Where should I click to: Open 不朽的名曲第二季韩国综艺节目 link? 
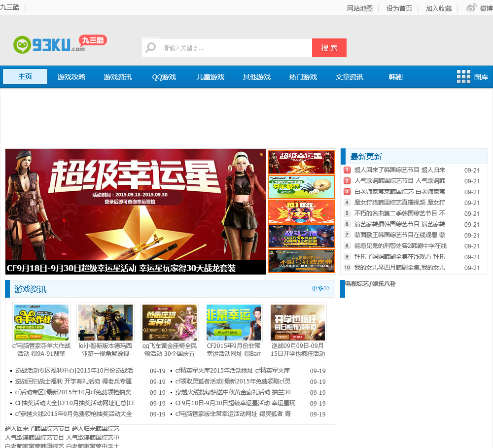coord(400,213)
